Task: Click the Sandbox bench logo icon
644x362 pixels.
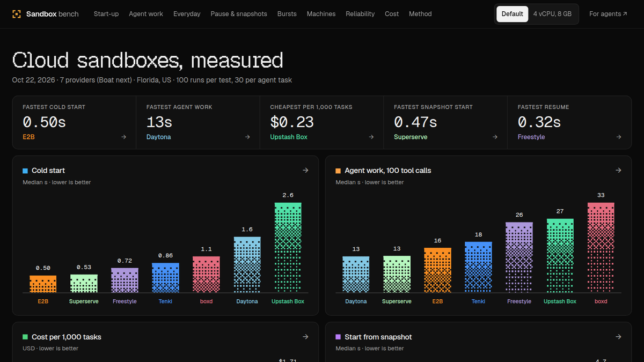Action: click(x=17, y=14)
